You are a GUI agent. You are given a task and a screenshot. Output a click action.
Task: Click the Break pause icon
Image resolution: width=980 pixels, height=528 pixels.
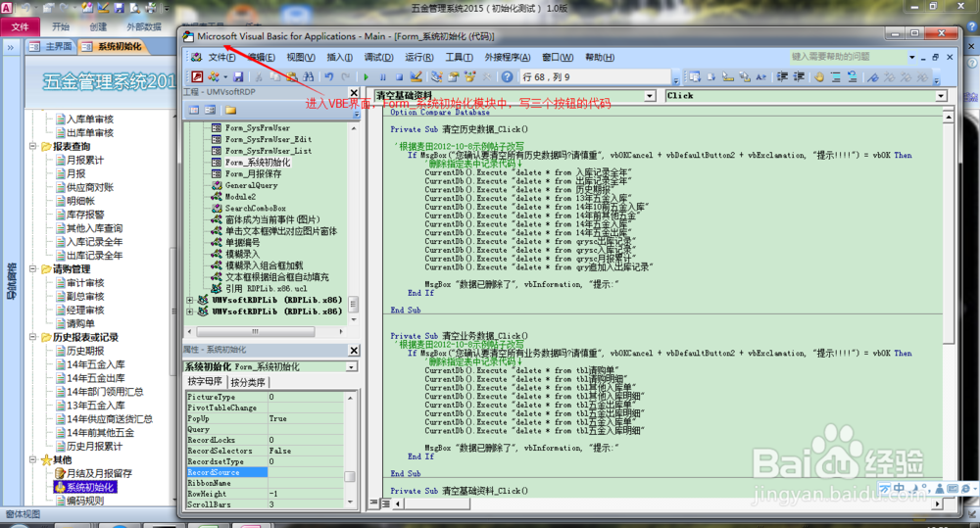click(382, 76)
